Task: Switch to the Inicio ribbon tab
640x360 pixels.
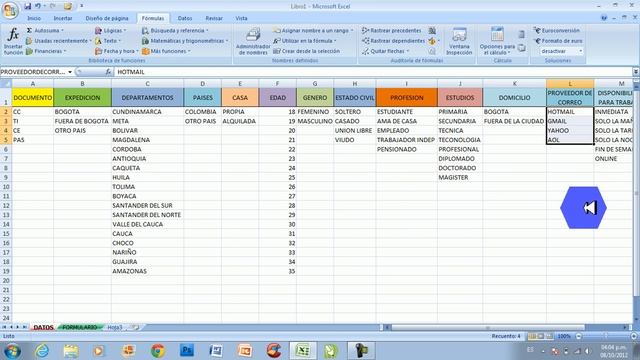Action: tap(34, 18)
